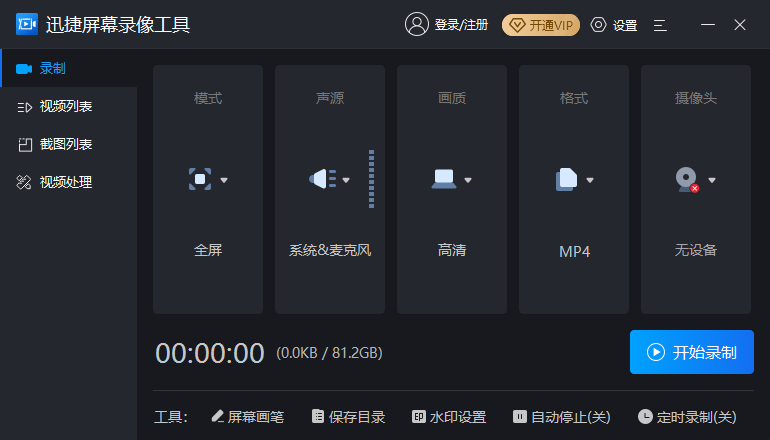Expand the 摄像头 dropdown arrow
770x440 pixels.
712,180
